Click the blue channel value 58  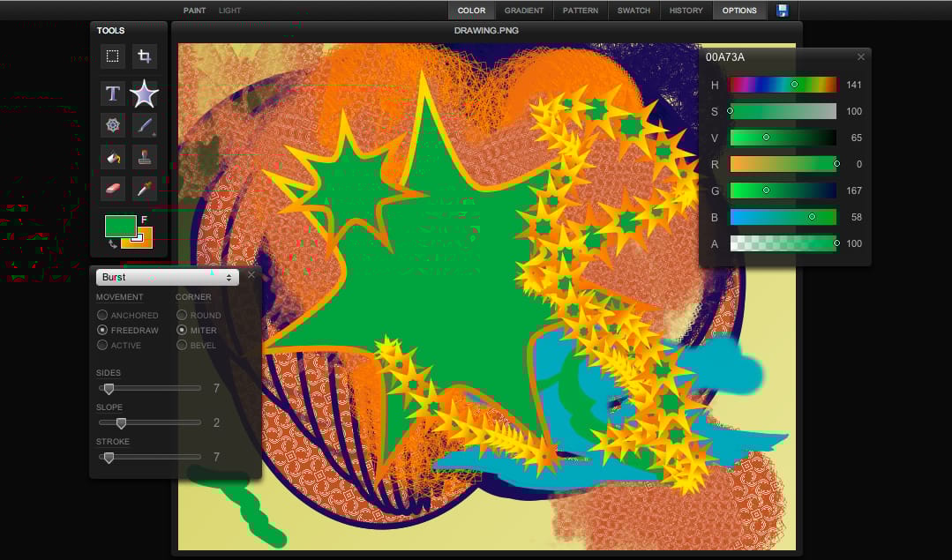[856, 217]
